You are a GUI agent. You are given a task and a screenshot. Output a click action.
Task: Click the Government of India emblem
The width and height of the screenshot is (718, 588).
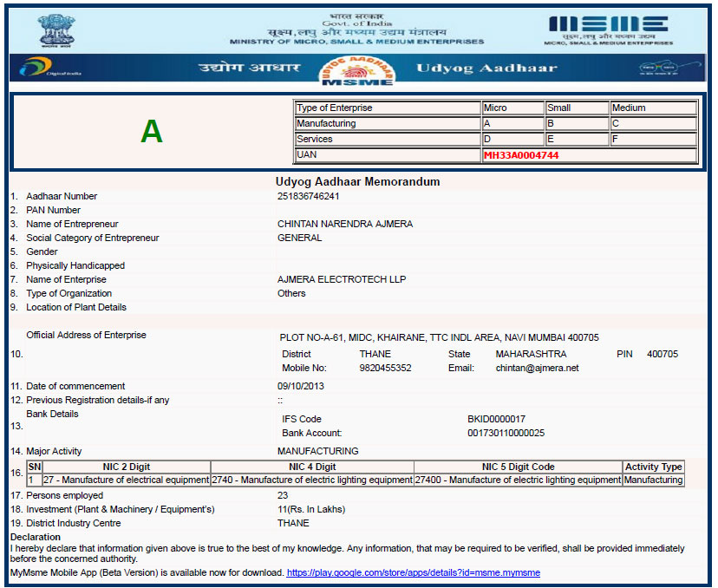[56, 30]
